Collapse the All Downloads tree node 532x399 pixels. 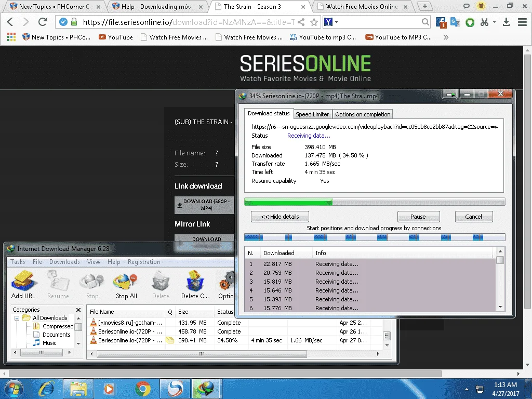(x=17, y=318)
